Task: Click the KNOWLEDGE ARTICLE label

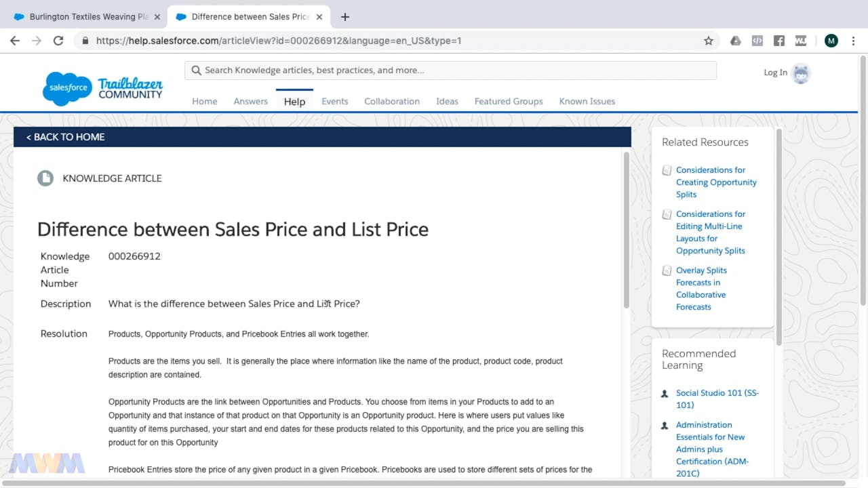Action: point(112,178)
